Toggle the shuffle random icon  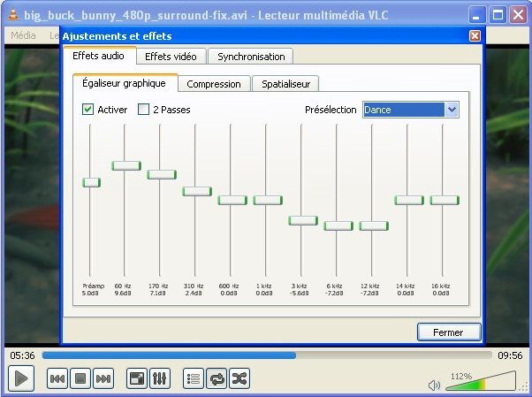tap(239, 378)
